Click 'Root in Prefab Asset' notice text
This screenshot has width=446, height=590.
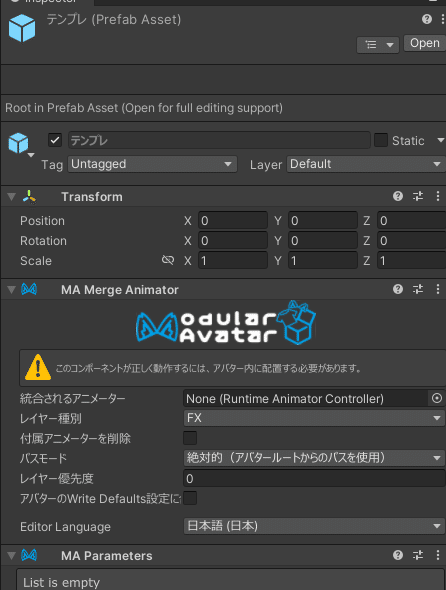pos(144,108)
